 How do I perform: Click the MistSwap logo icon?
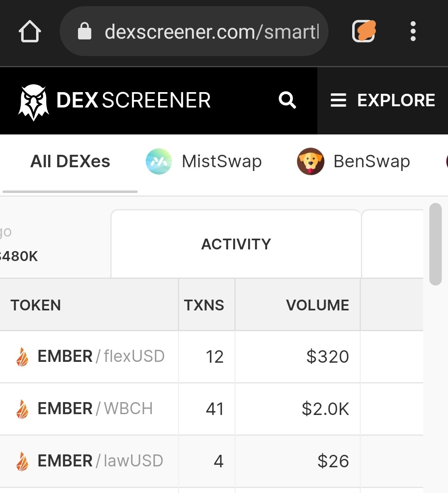(159, 161)
